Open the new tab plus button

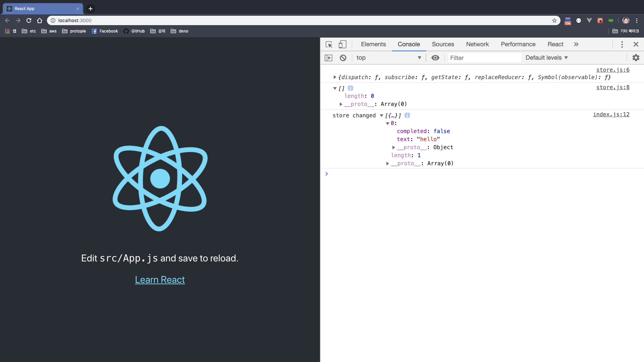pos(90,9)
